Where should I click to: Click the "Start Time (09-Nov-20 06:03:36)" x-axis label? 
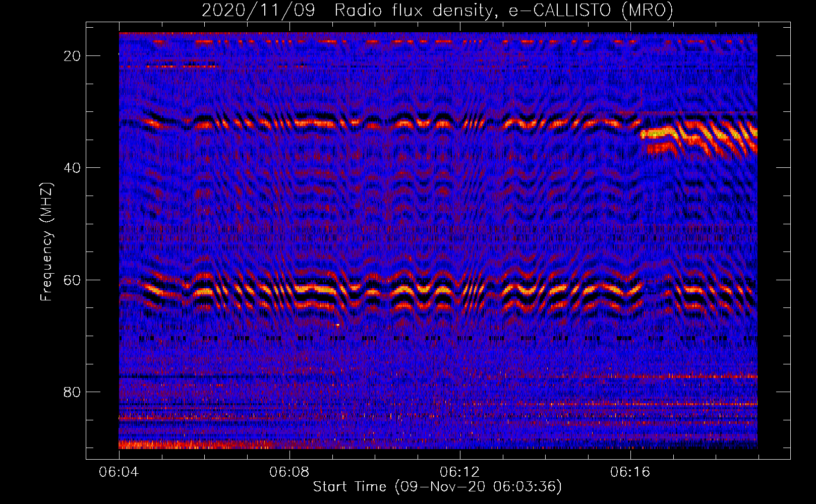coord(437,487)
